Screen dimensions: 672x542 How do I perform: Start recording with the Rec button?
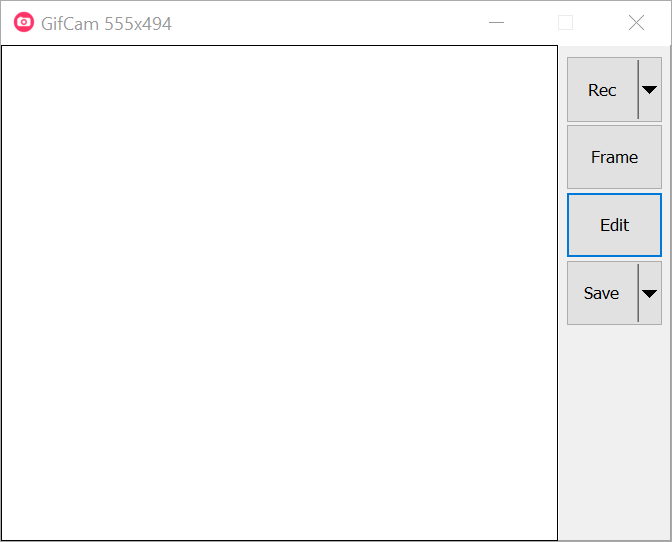(602, 90)
